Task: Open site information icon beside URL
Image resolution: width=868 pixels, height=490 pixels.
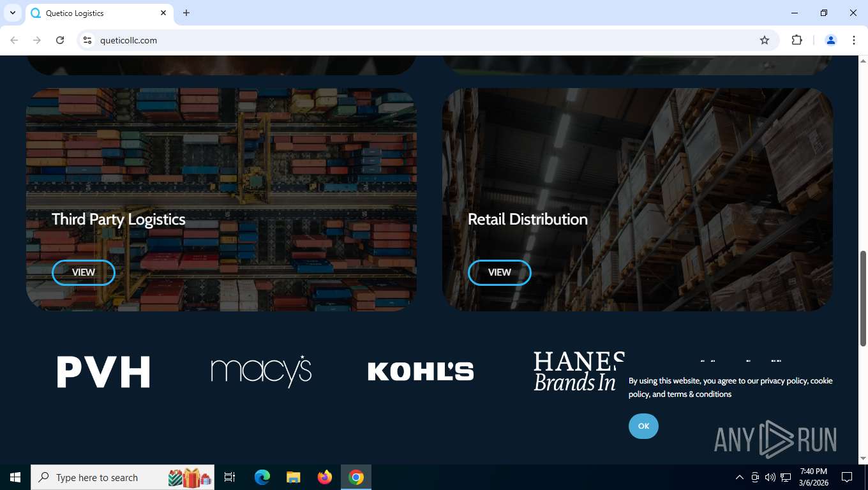Action: (x=87, y=40)
